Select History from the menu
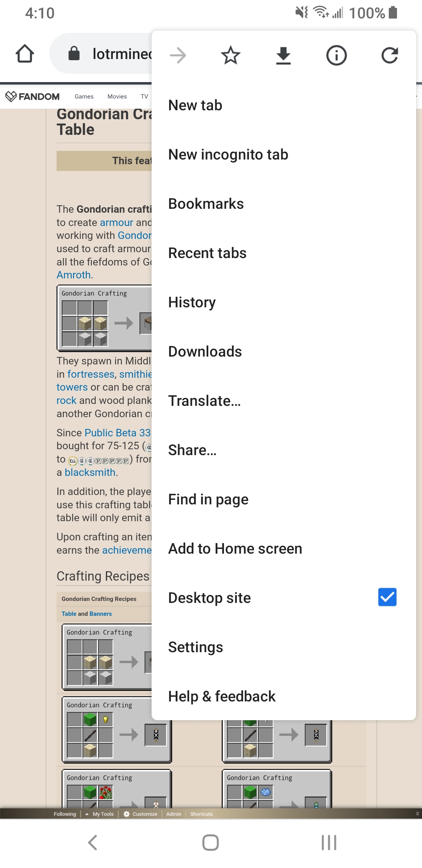This screenshot has height=868, width=422. pyautogui.click(x=192, y=302)
